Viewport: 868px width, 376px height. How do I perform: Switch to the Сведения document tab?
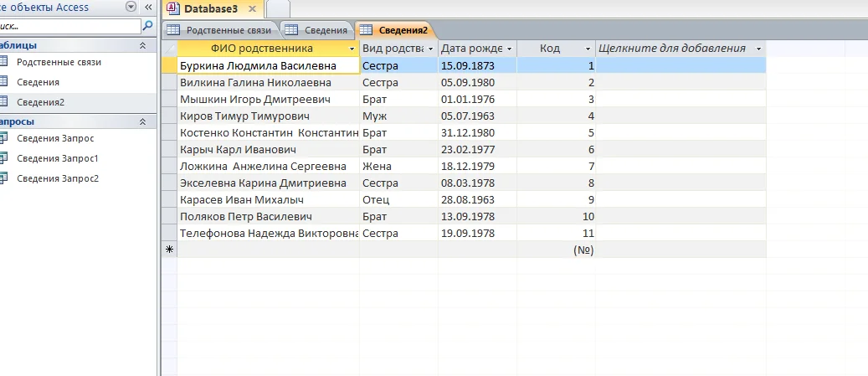pos(318,30)
